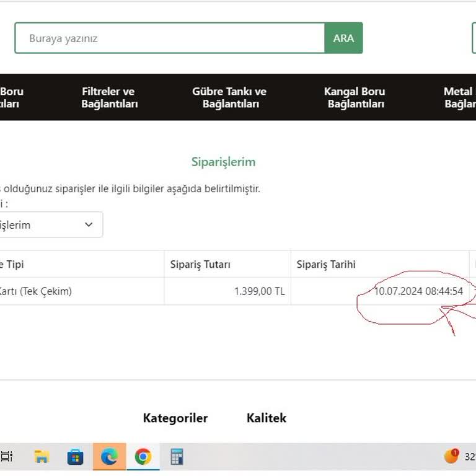Screen dimensions: 476x476
Task: Open 'Filtreler ve Bağlantıları' menu category
Action: (109, 97)
